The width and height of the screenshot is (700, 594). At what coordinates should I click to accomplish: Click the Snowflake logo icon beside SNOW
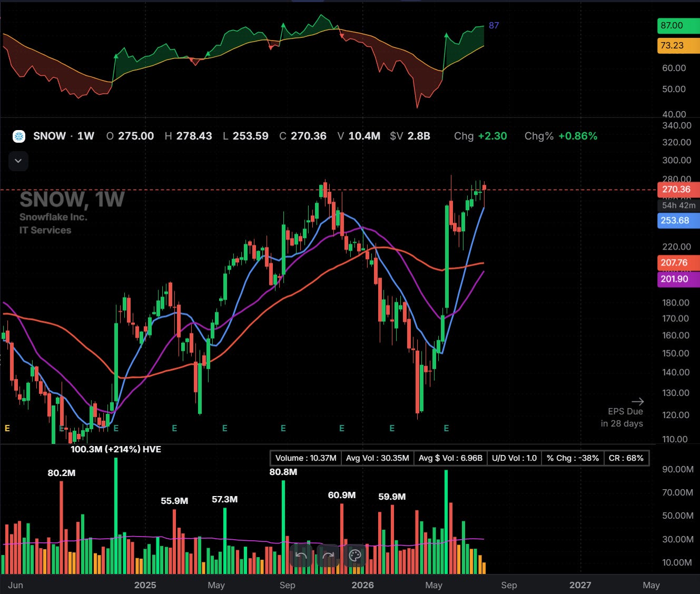click(19, 136)
